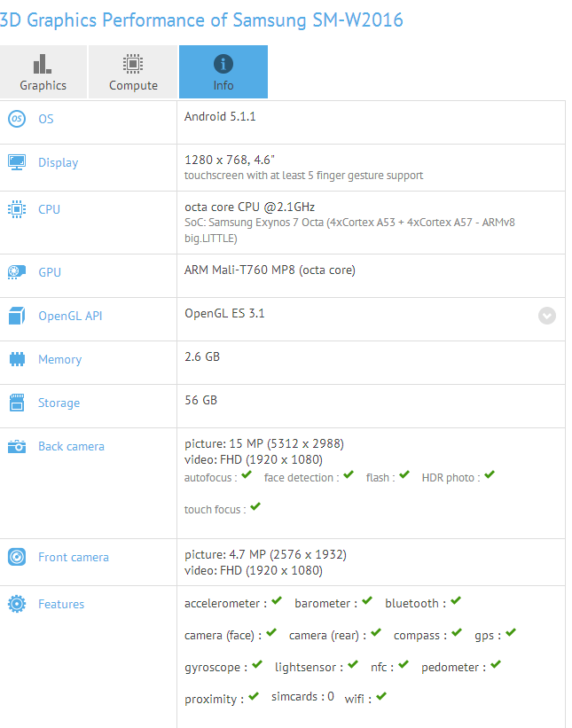Select the Info tab
Viewport: 572px width, 728px height.
coord(223,73)
